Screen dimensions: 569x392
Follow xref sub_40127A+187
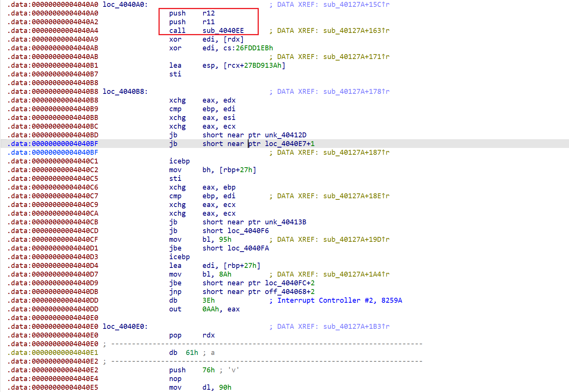coord(356,152)
